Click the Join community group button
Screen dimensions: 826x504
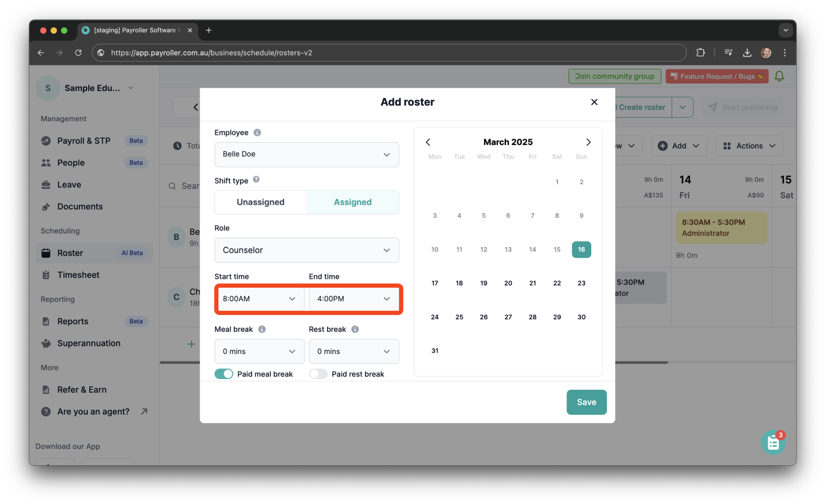pyautogui.click(x=615, y=76)
